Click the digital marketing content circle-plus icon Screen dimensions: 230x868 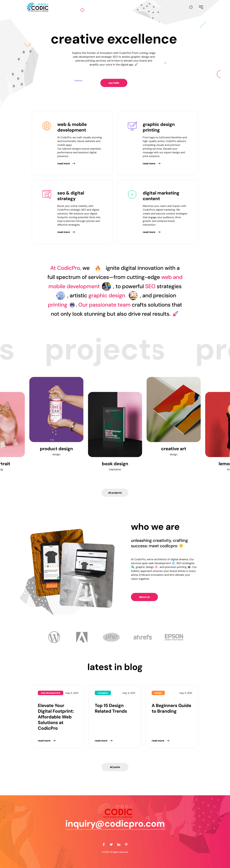(x=132, y=194)
